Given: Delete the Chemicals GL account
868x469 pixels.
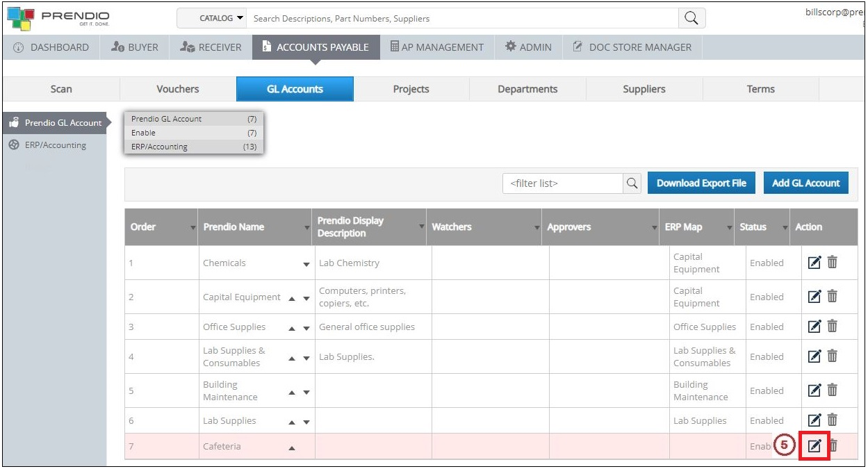Looking at the screenshot, I should [832, 262].
